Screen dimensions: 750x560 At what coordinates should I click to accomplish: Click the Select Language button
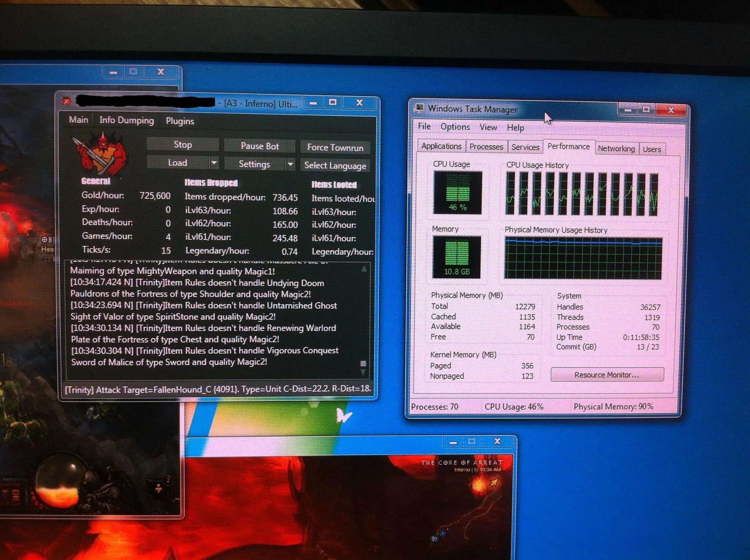pyautogui.click(x=335, y=165)
